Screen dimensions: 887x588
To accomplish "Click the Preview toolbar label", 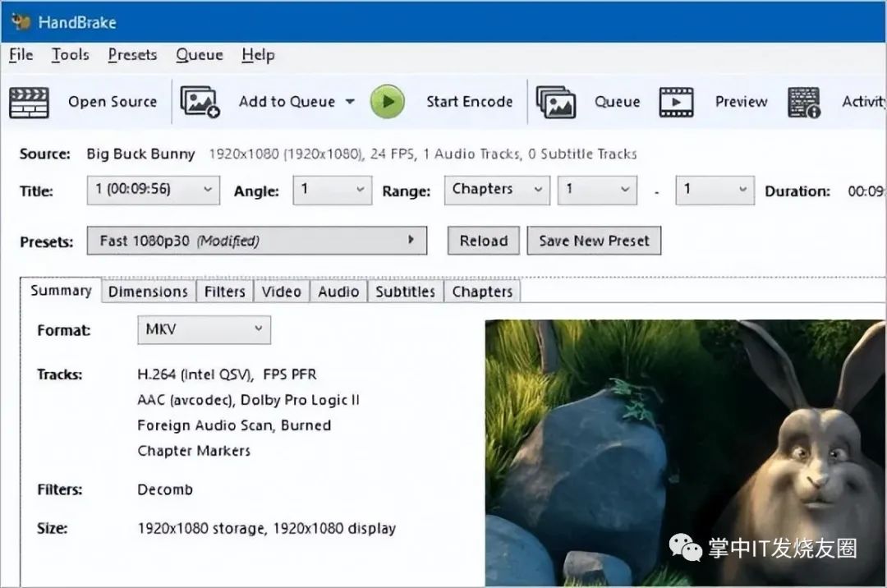I will click(741, 102).
